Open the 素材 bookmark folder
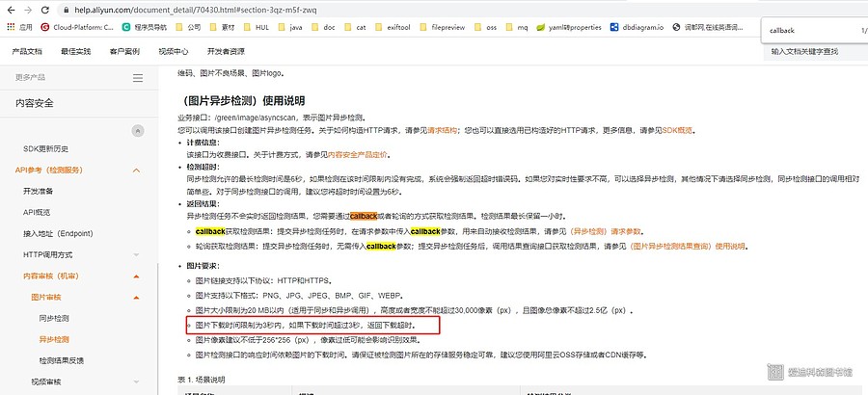868x395 pixels. 221,27
